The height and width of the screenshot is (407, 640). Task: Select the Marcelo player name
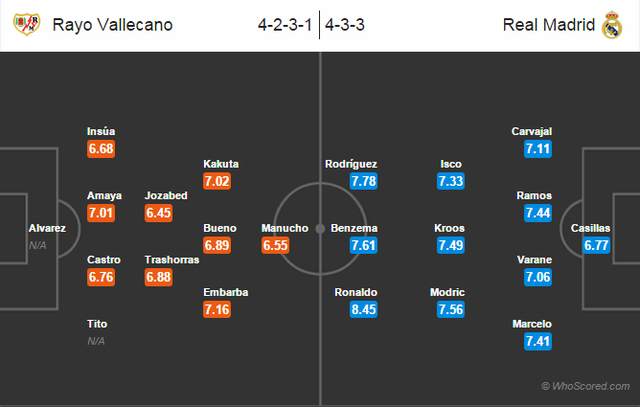[532, 324]
